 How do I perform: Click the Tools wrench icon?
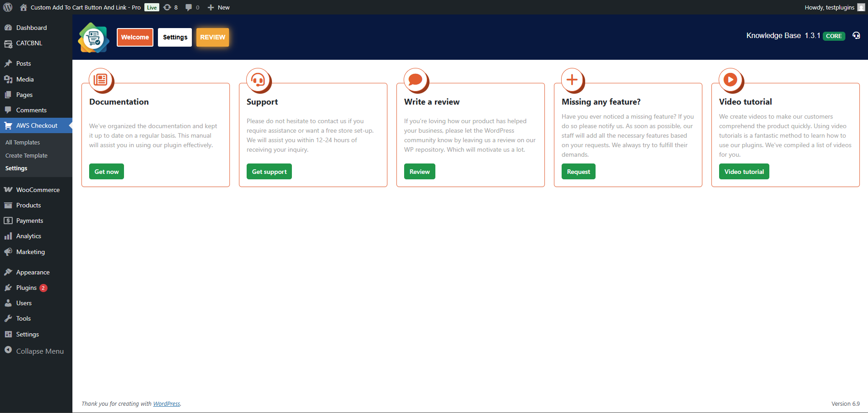point(8,318)
